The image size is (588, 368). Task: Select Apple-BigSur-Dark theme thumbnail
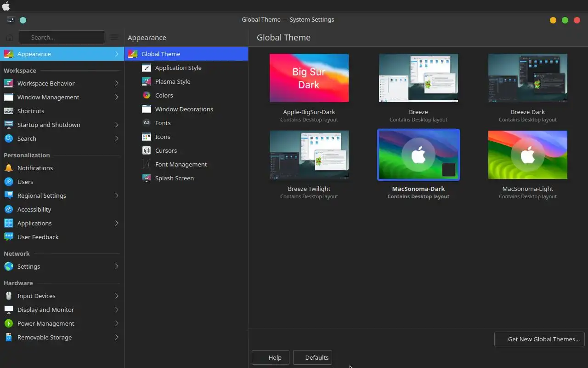coord(309,78)
